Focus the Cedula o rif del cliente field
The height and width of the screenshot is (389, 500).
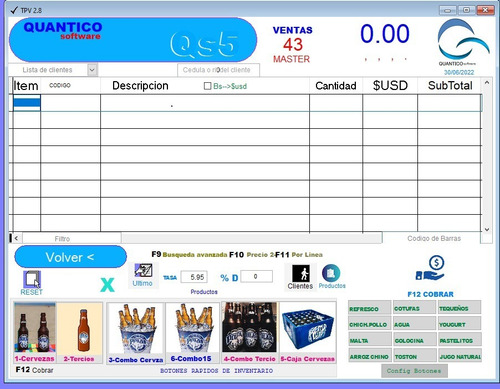[218, 70]
